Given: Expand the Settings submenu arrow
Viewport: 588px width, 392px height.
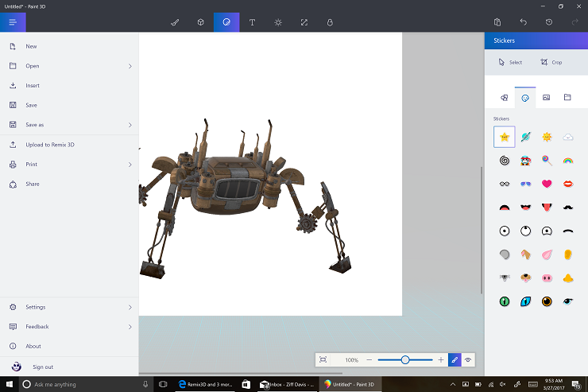Looking at the screenshot, I should 130,307.
